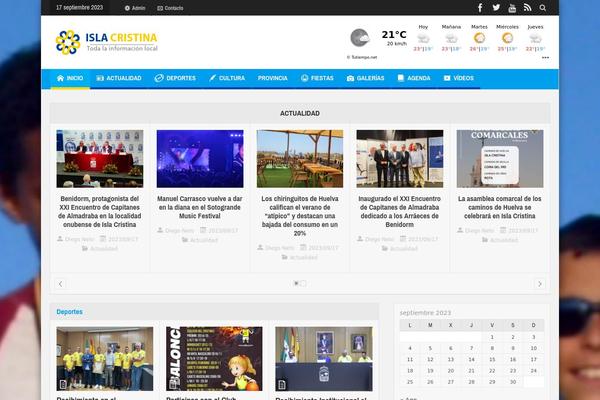600x400 pixels.
Task: Show next Actualidad carousel slide
Action: (x=540, y=284)
